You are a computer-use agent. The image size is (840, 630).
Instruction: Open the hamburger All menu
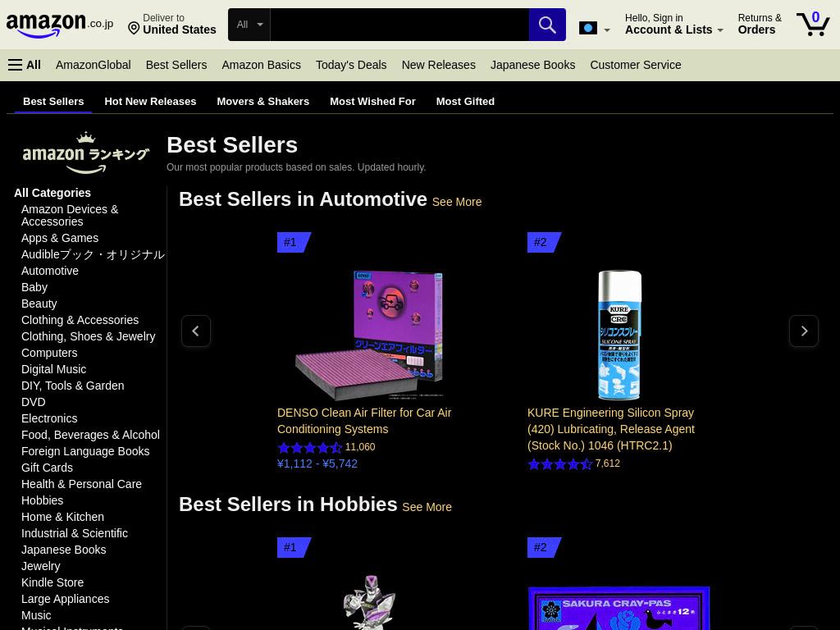click(x=25, y=65)
